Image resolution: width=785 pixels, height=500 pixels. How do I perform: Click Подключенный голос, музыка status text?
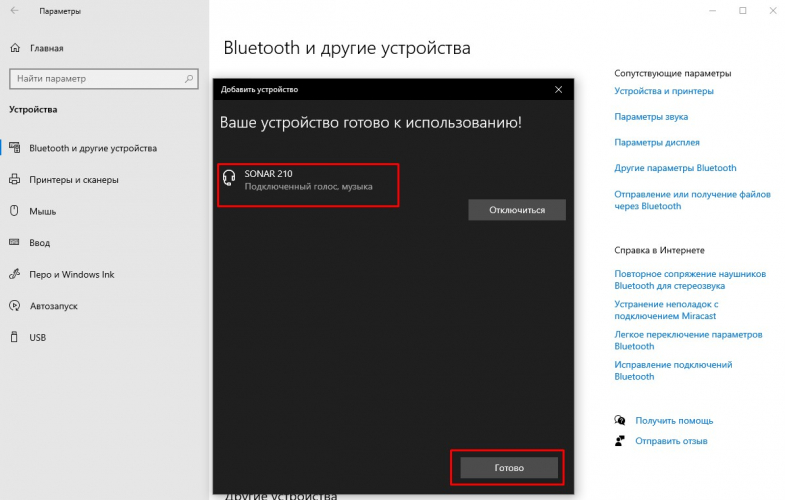[x=308, y=187]
